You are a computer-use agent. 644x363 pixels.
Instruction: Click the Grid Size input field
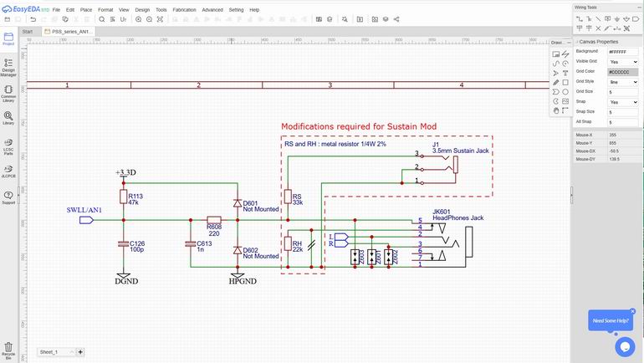(x=623, y=92)
